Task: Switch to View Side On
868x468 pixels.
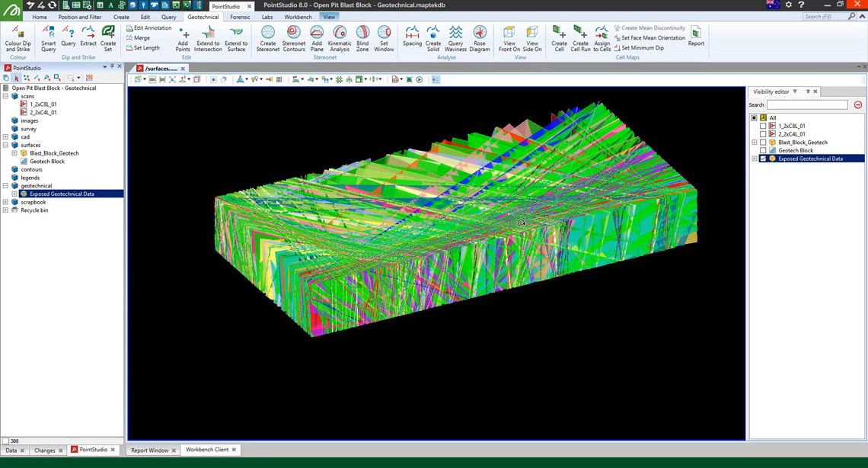Action: click(532, 38)
